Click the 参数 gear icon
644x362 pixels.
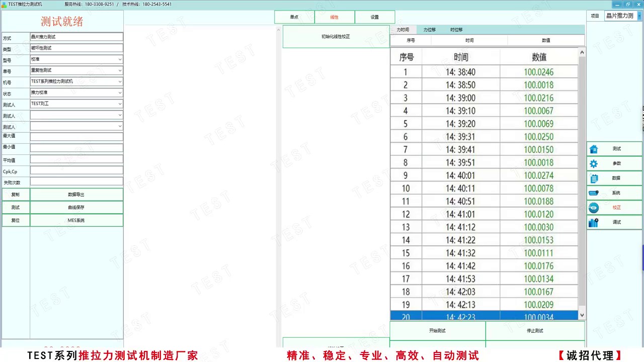pyautogui.click(x=594, y=163)
